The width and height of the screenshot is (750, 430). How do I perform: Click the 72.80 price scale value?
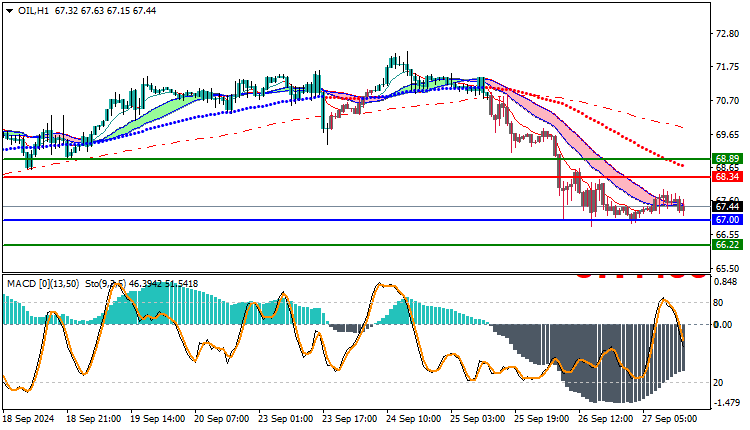(727, 33)
